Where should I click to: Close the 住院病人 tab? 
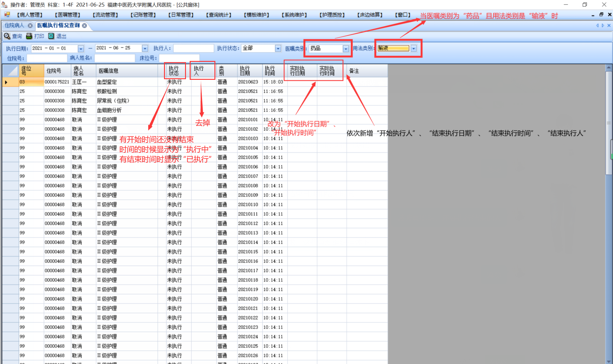[30, 25]
